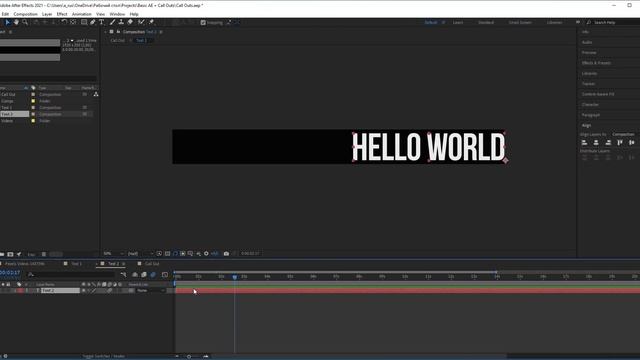Viewport: 640px width, 360px height.
Task: Expand the Content-Aware Fill panel
Action: click(x=598, y=94)
